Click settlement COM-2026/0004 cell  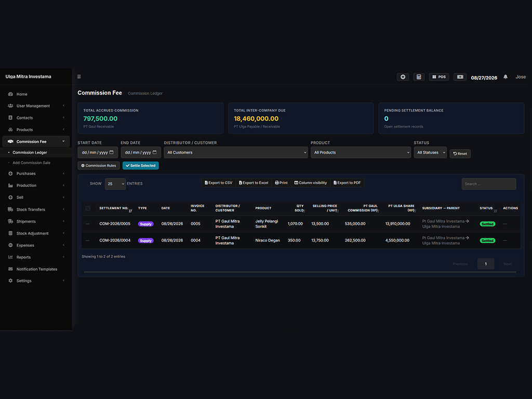[x=115, y=240]
